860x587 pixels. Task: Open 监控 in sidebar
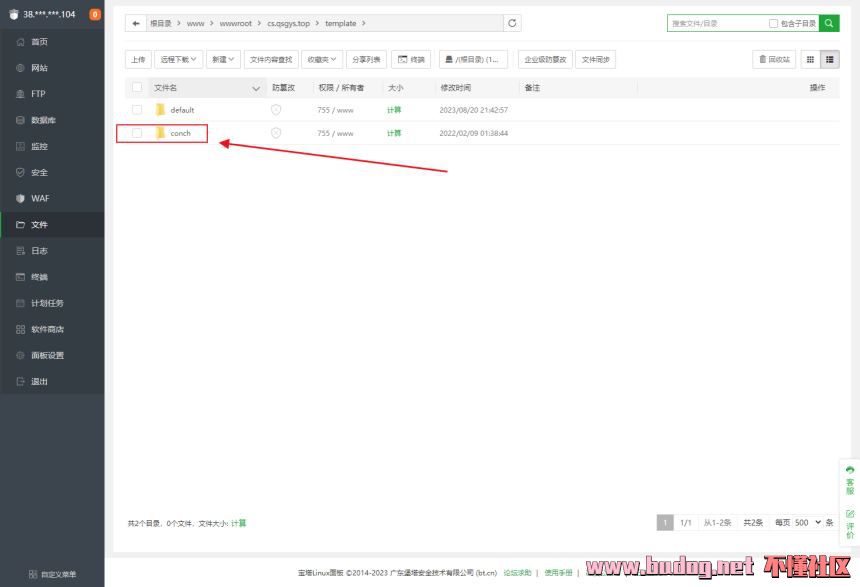52,146
